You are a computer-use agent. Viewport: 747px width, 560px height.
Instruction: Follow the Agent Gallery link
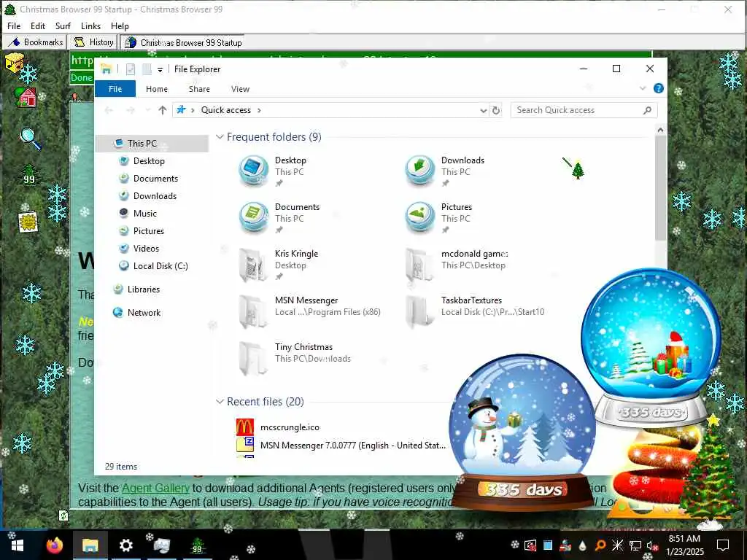tap(155, 488)
